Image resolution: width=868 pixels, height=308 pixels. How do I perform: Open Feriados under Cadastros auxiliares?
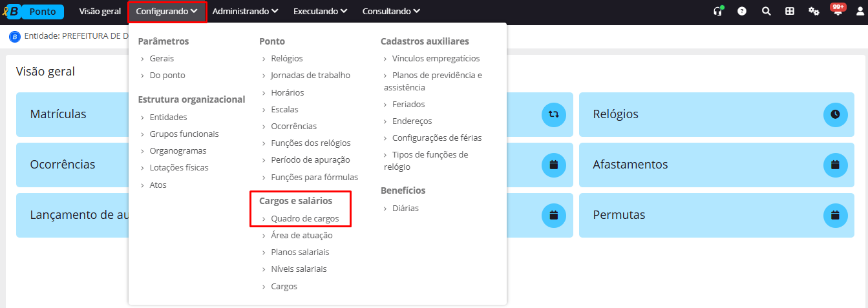(408, 104)
